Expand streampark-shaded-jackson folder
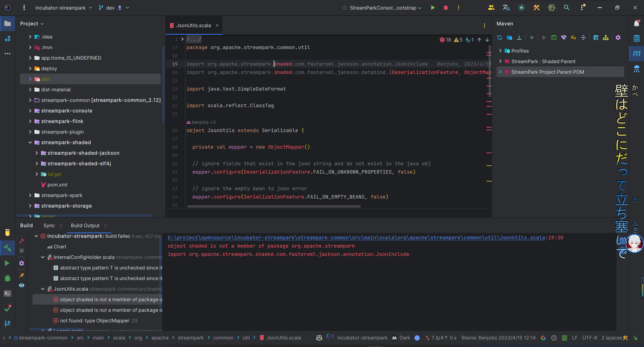 click(x=37, y=153)
